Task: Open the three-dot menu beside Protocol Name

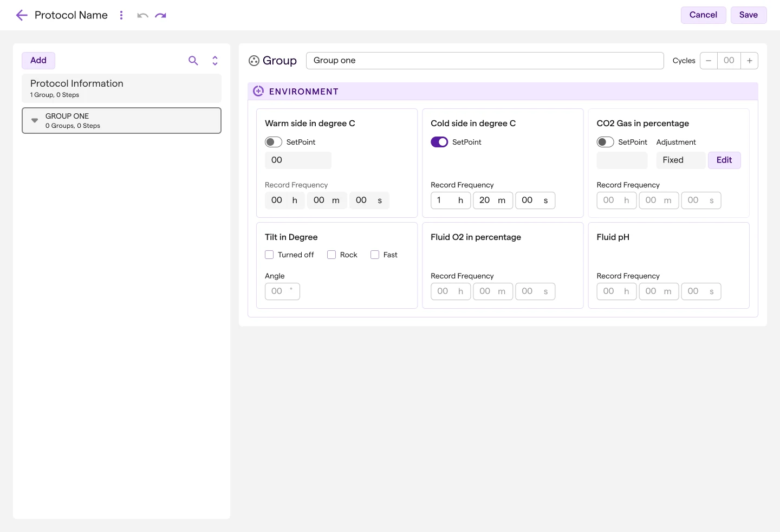Action: click(121, 15)
